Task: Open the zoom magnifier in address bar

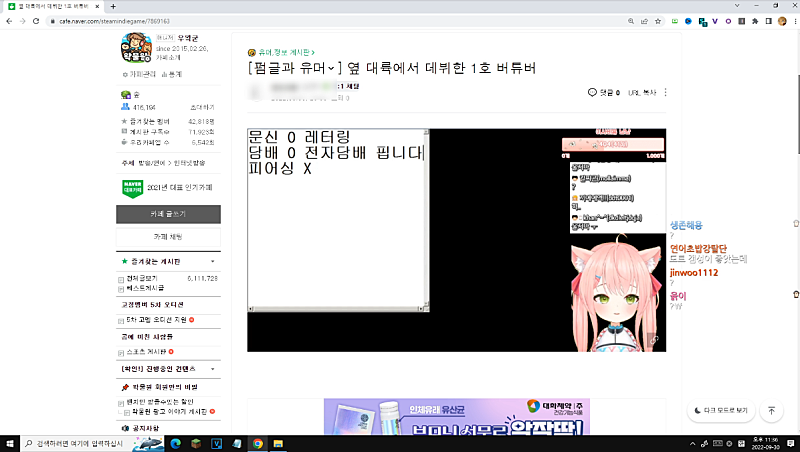Action: (631, 21)
